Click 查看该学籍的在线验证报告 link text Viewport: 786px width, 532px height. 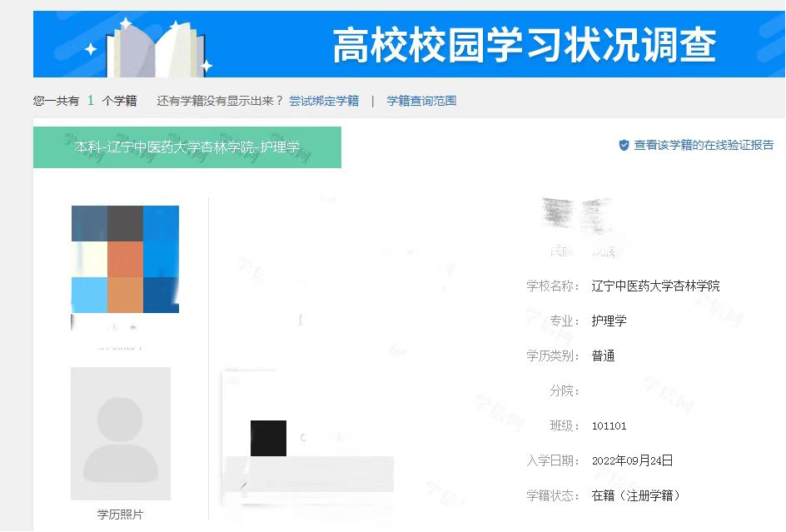pyautogui.click(x=704, y=145)
